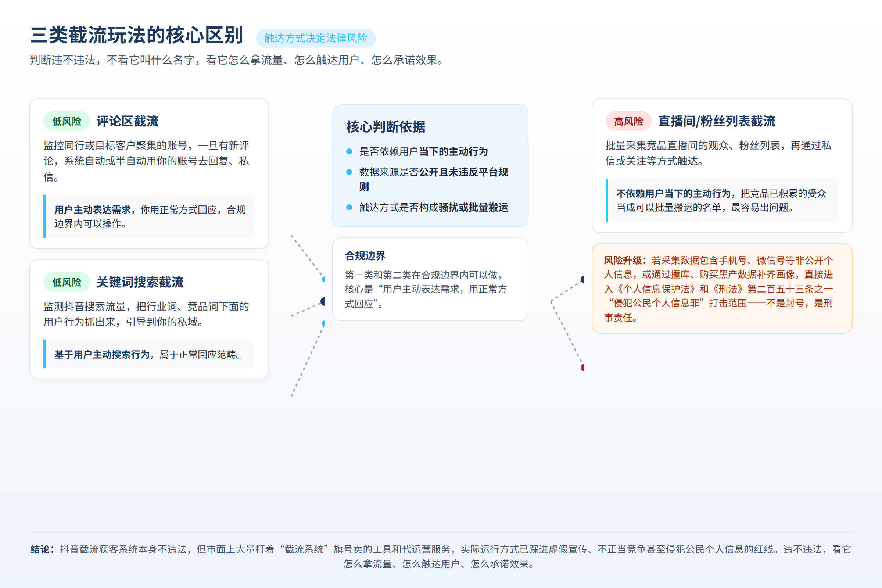
Task: Click the red connector dot below the warning box
Action: point(583,367)
